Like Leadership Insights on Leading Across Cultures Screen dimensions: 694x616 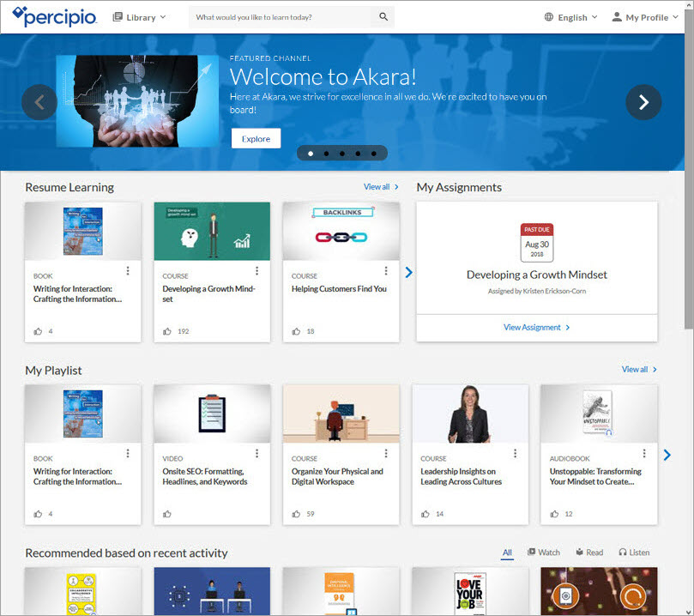pos(425,514)
